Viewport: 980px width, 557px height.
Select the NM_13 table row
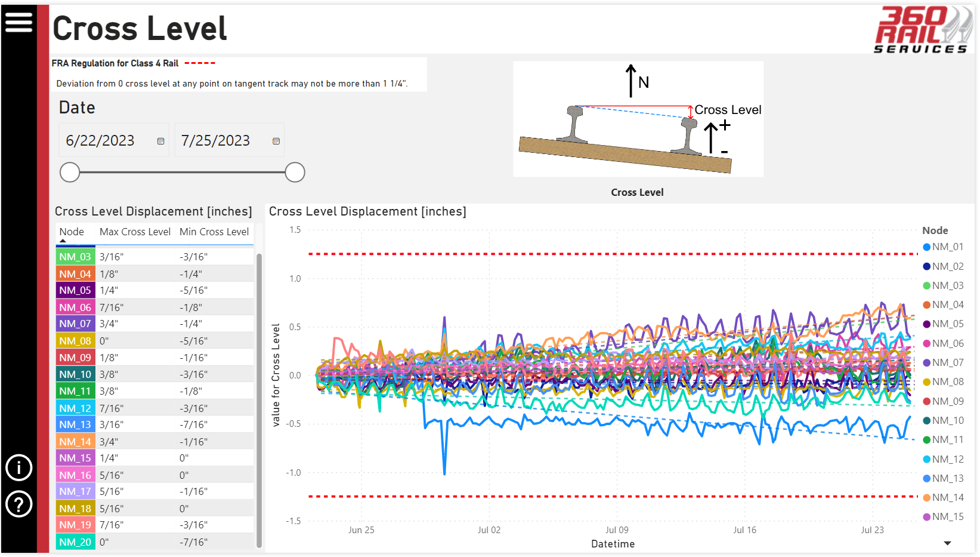(x=155, y=424)
